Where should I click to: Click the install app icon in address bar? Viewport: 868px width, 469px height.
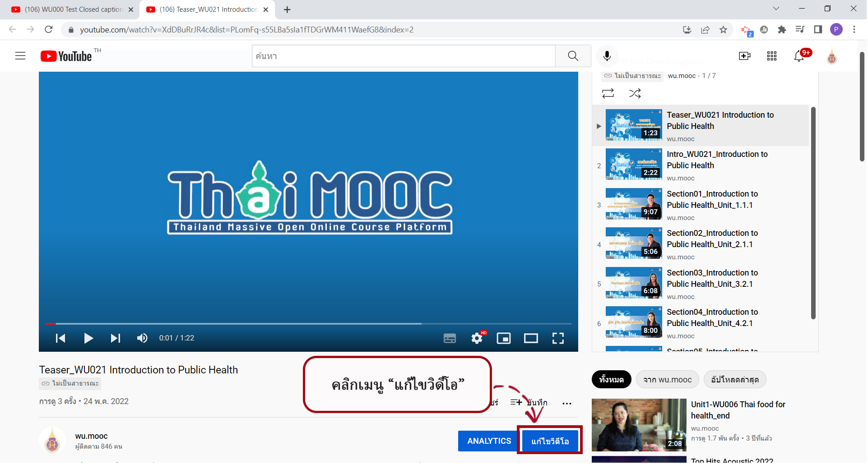(x=687, y=30)
